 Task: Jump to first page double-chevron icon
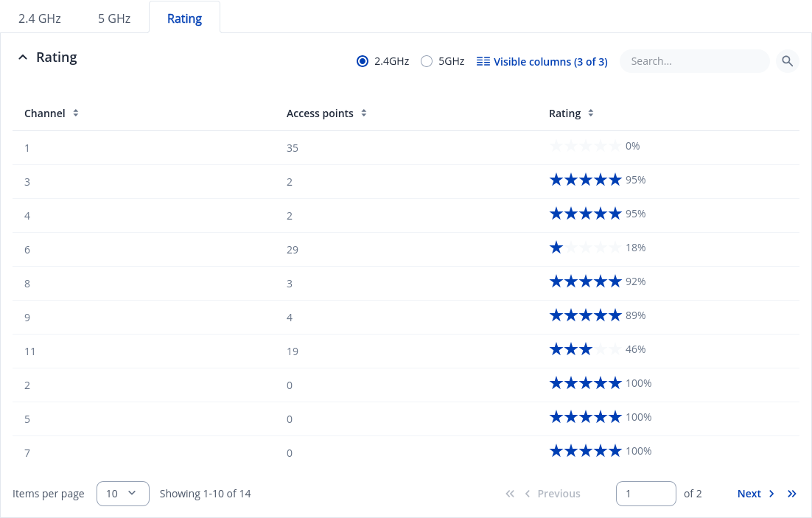pos(509,494)
